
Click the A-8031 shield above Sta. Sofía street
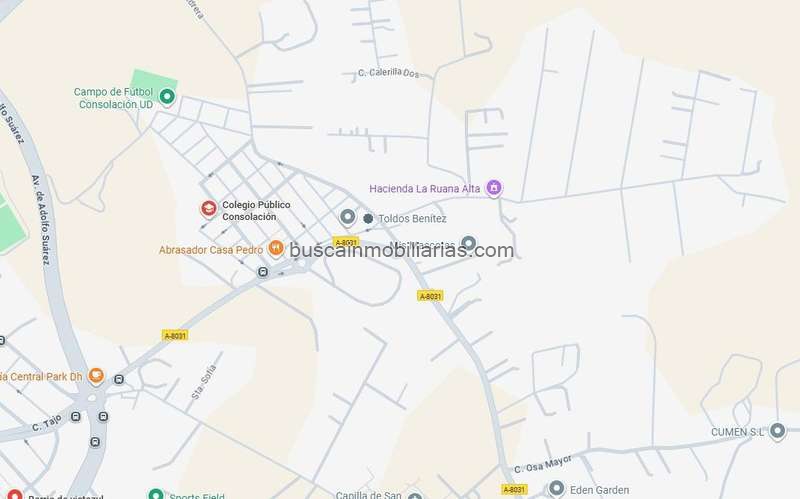point(175,335)
